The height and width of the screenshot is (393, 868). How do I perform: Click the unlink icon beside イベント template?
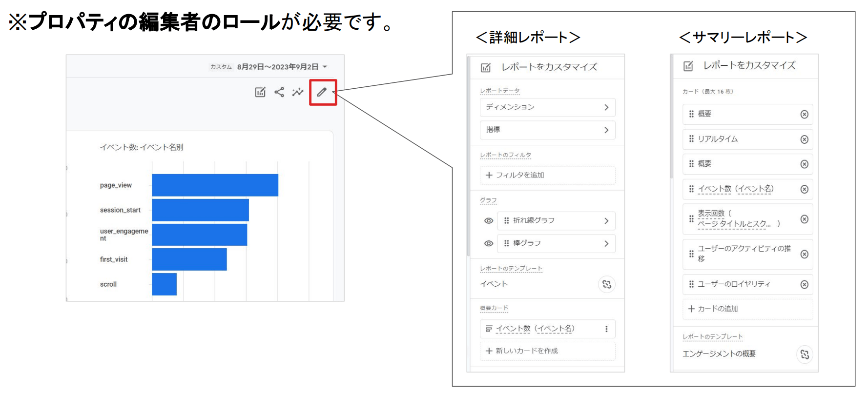tap(607, 284)
